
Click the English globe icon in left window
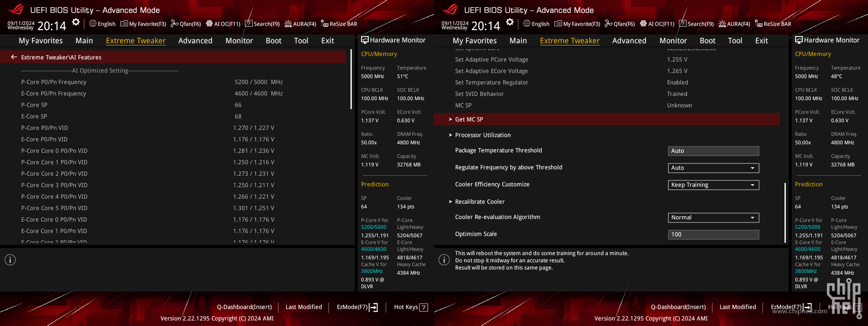click(x=93, y=23)
